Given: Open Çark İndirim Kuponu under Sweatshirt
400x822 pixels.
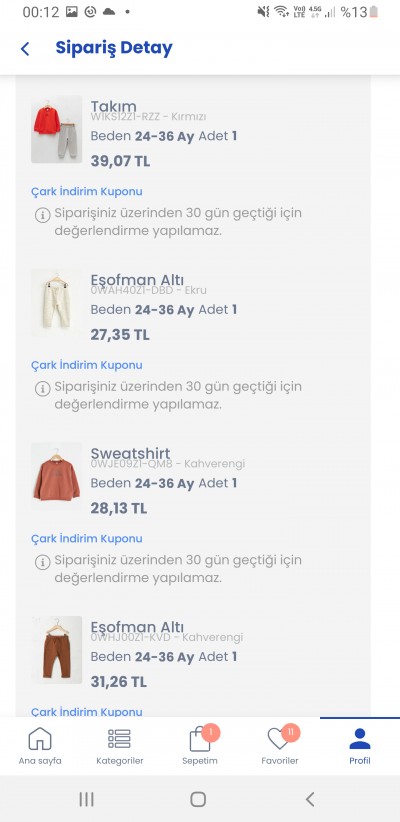Looking at the screenshot, I should [87, 538].
